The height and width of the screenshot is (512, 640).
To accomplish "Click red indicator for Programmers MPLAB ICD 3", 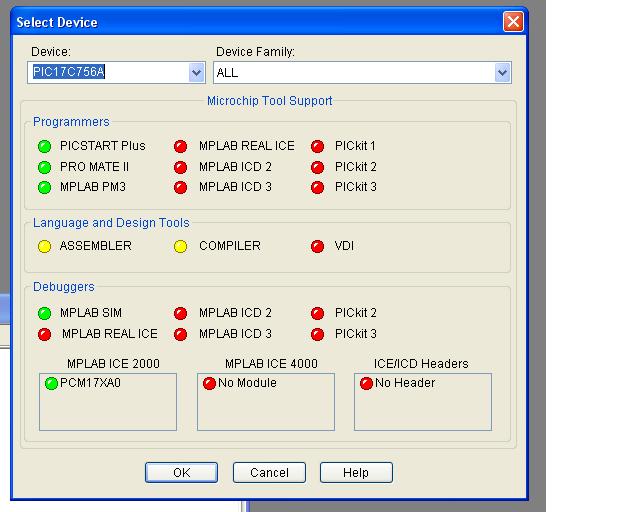I will point(180,187).
